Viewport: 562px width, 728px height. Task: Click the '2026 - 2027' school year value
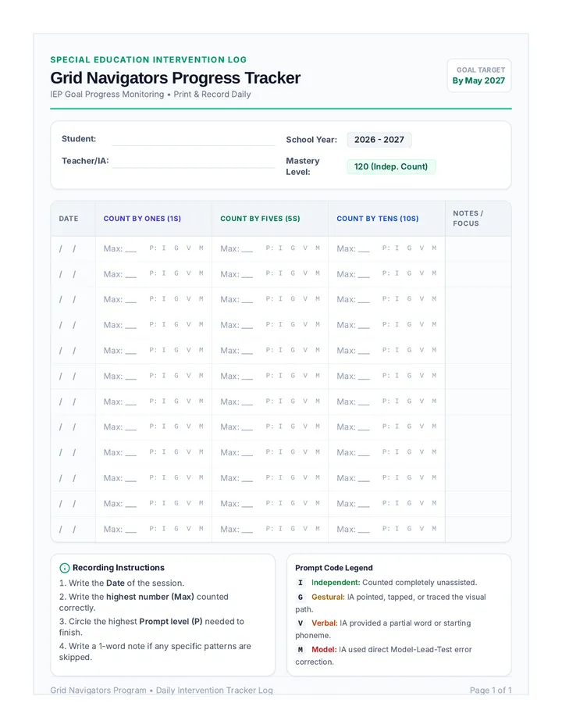pyautogui.click(x=379, y=140)
